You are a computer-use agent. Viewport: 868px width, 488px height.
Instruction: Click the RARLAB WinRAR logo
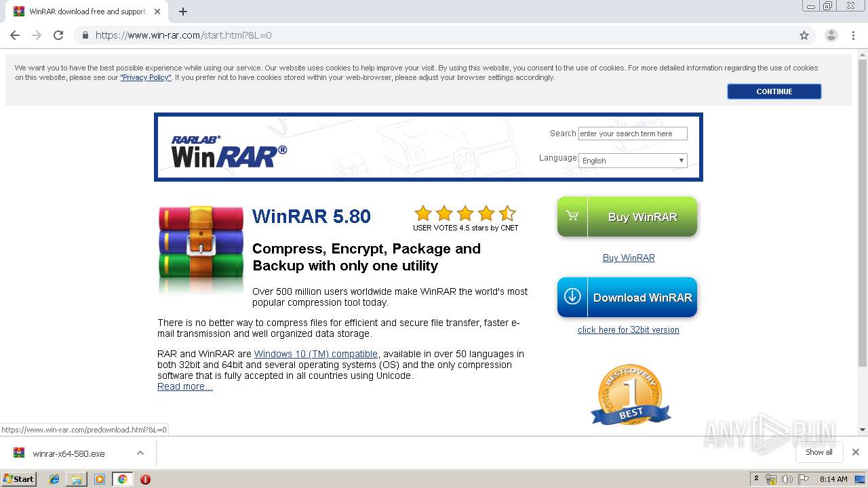click(x=229, y=151)
